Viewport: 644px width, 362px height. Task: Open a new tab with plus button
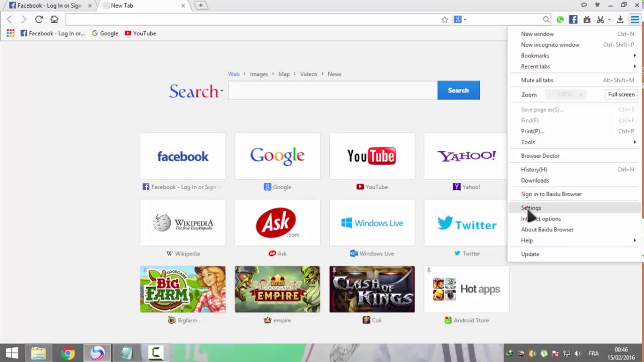click(x=200, y=5)
